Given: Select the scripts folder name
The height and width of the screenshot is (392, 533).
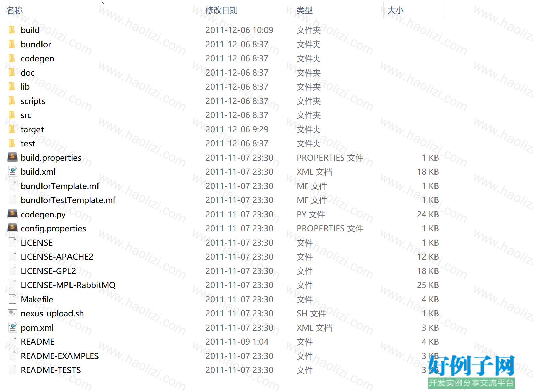Looking at the screenshot, I should (33, 101).
